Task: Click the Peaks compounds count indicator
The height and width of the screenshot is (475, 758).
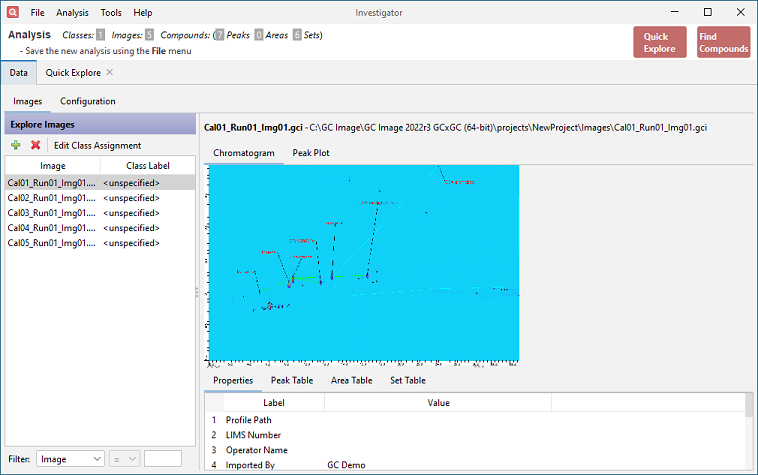Action: (x=219, y=35)
